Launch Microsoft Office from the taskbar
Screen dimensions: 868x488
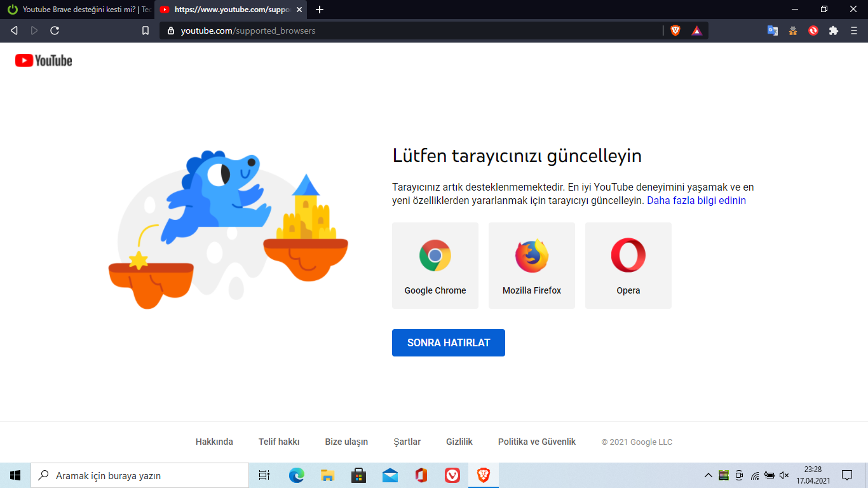click(421, 475)
